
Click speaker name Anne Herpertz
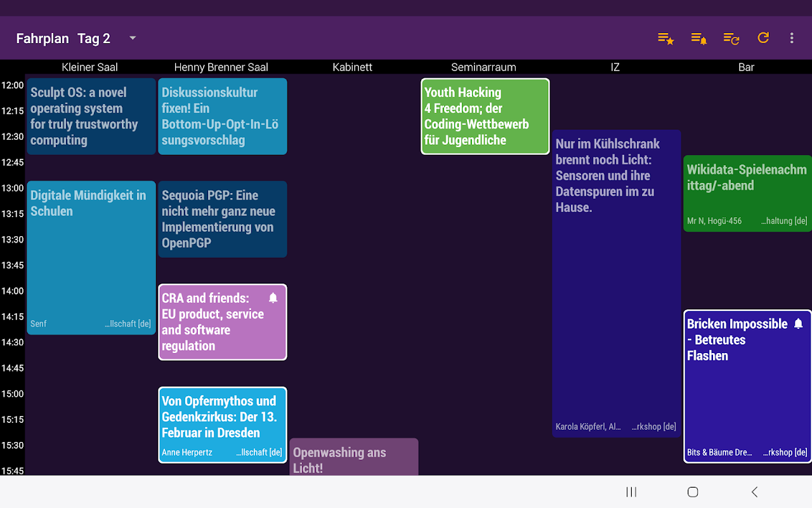click(187, 453)
